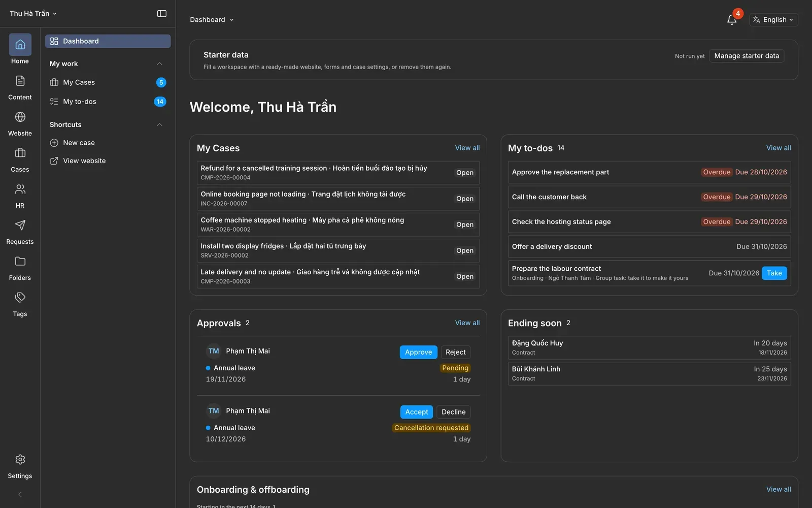Open the Dashboard breadcrumb dropdown
The image size is (812, 508).
pyautogui.click(x=212, y=20)
